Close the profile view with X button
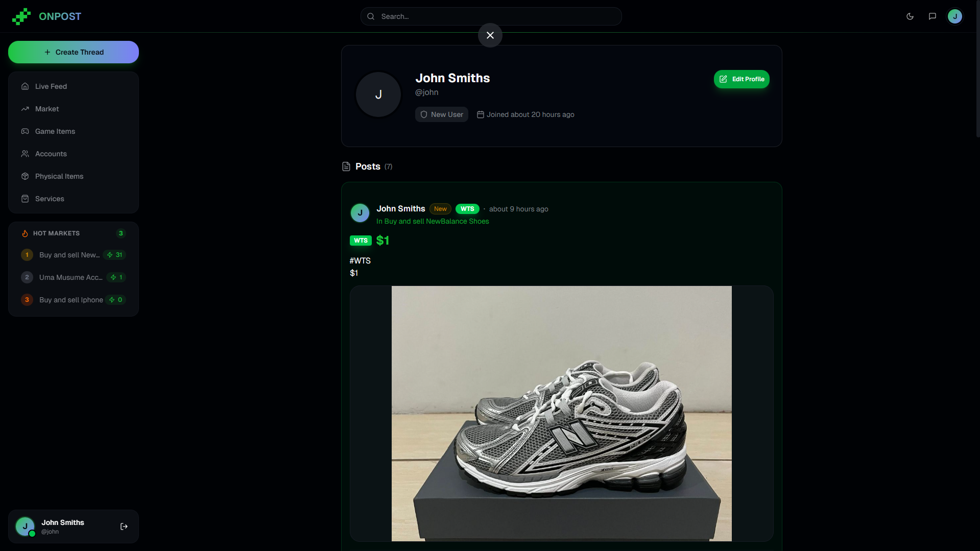Viewport: 980px width, 551px height. [490, 35]
